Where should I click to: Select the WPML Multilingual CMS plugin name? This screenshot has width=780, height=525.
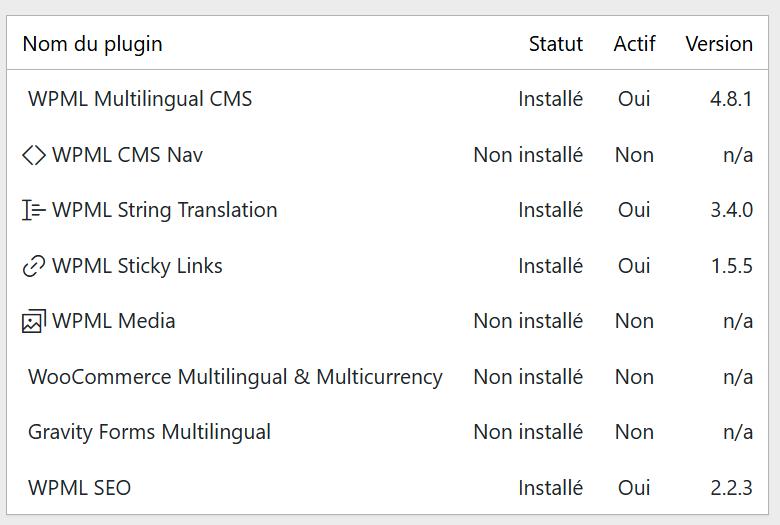[140, 99]
